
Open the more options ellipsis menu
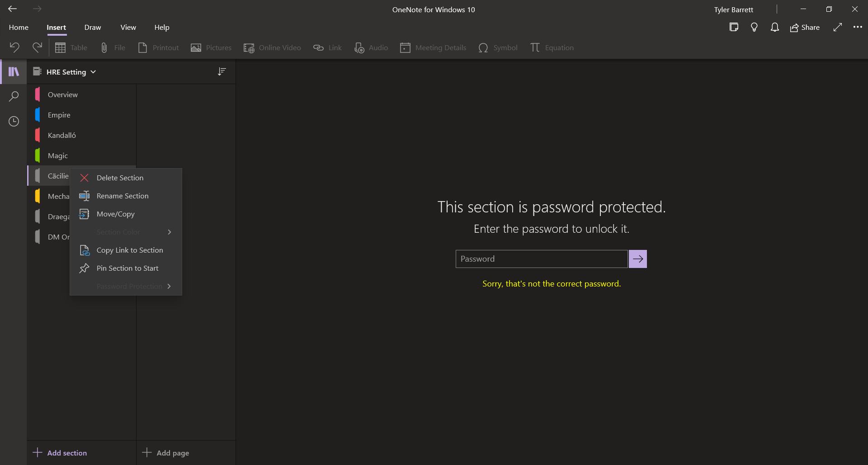click(858, 27)
